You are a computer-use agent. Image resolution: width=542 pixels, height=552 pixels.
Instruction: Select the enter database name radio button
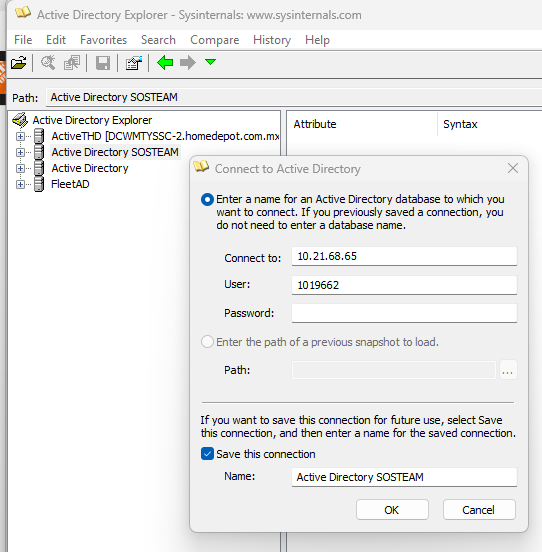(x=207, y=200)
